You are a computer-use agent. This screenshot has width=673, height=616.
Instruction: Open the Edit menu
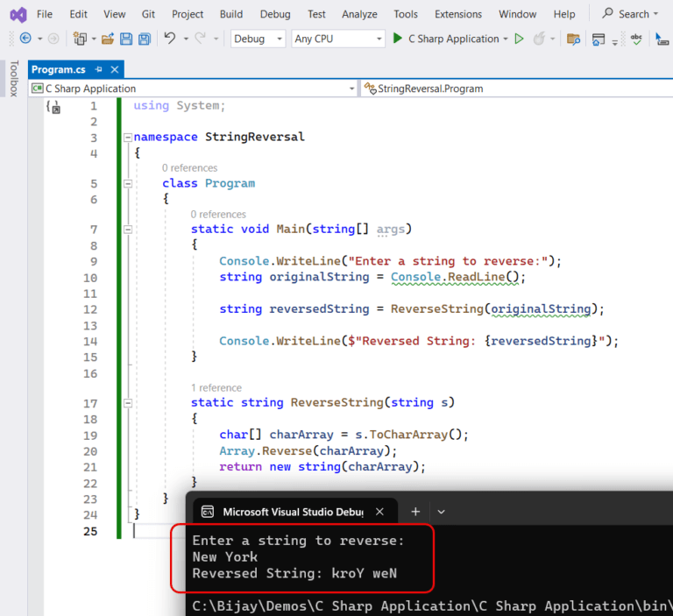[79, 14]
